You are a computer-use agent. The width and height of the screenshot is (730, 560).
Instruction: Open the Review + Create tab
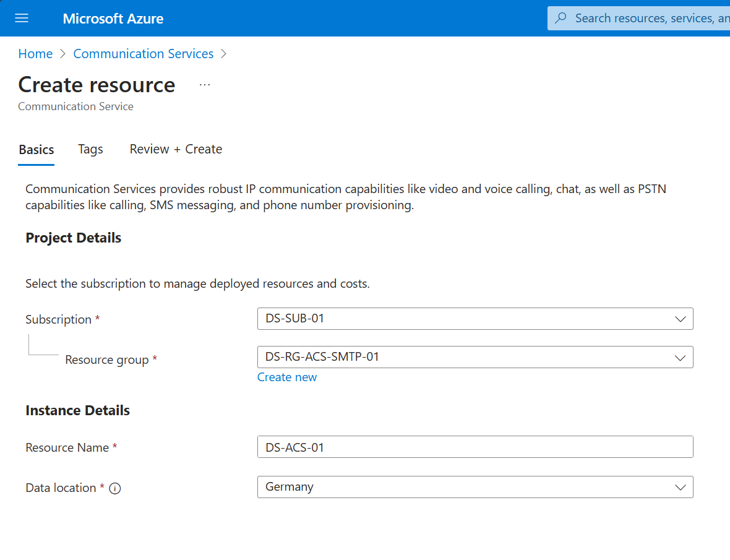[x=176, y=149]
